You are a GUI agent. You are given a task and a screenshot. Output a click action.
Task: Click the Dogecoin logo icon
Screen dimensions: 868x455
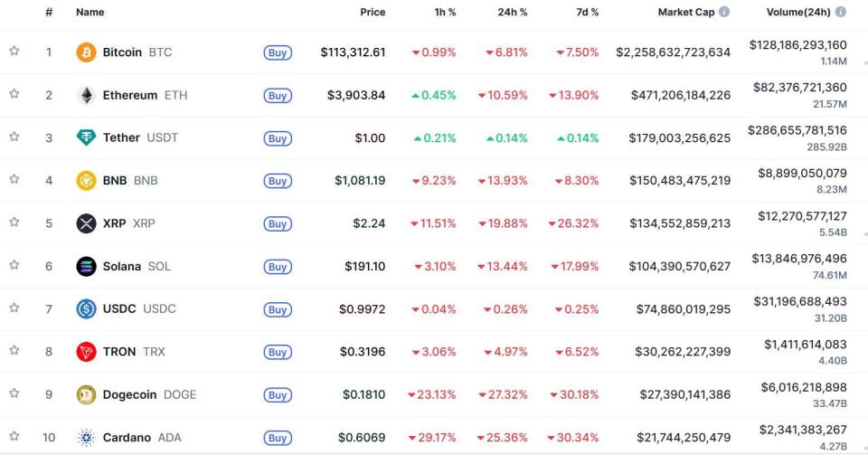tap(86, 394)
